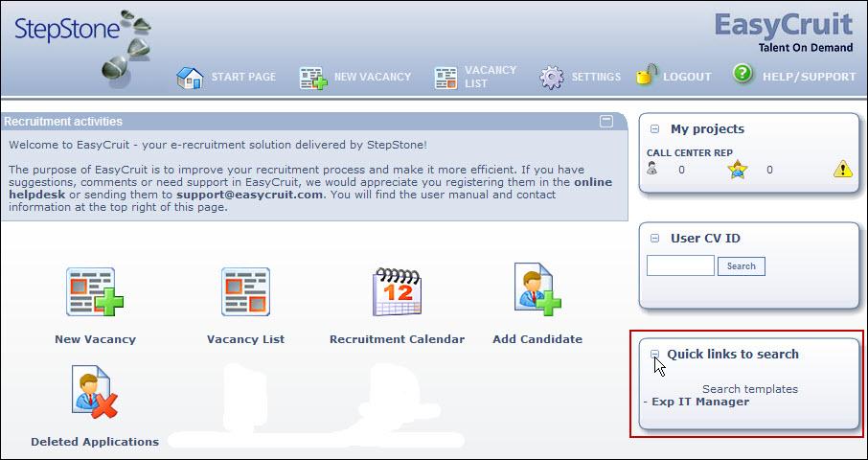Click the Vacancy List icon in top navigation
The image size is (868, 460).
pyautogui.click(x=446, y=78)
